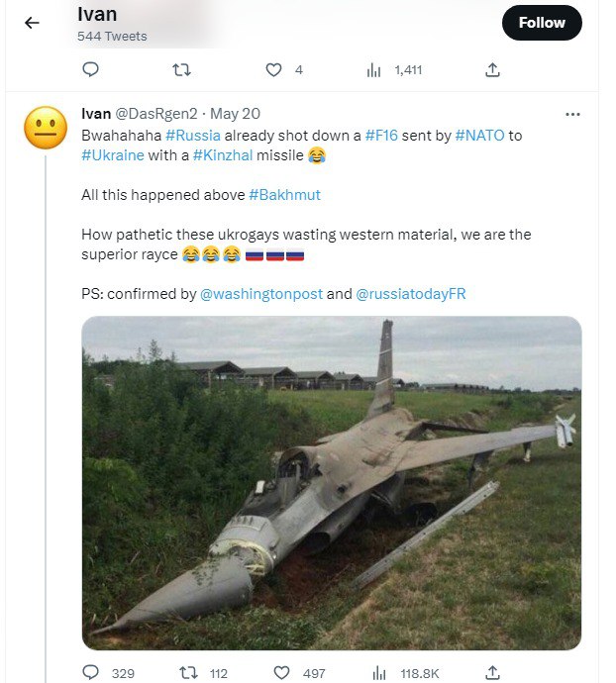This screenshot has height=683, width=616.
Task: View analytics showing 1,411 views
Action: (374, 69)
